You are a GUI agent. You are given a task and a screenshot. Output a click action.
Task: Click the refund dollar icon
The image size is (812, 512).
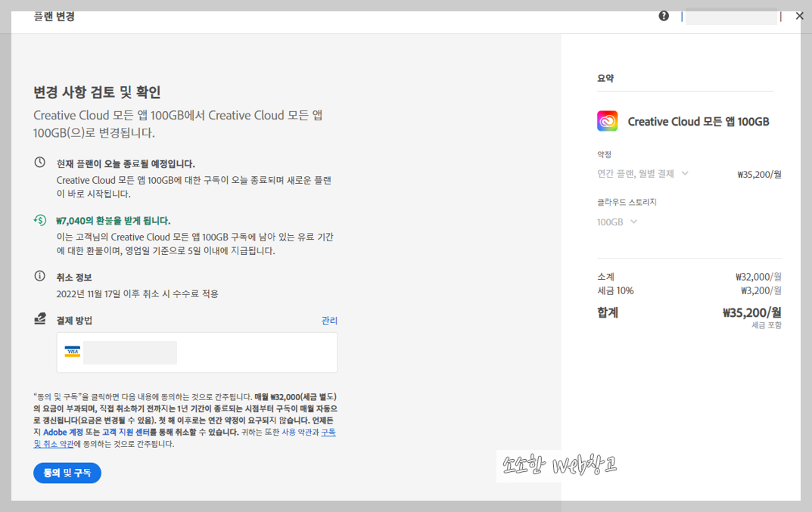pyautogui.click(x=40, y=220)
